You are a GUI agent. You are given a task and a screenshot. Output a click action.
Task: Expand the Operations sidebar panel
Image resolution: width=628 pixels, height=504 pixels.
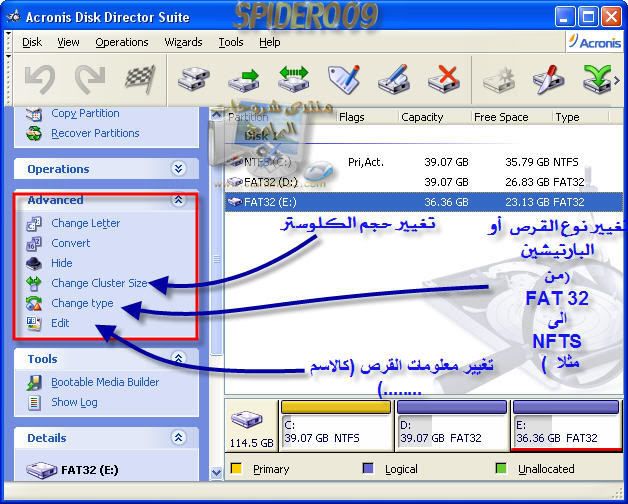(178, 168)
